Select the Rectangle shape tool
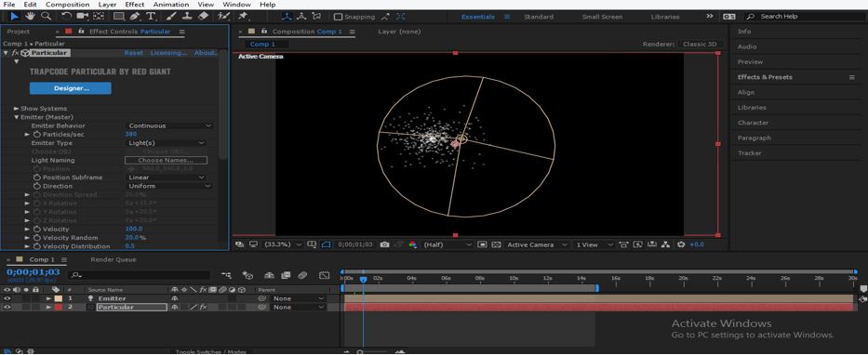The width and height of the screenshot is (868, 355). [118, 17]
